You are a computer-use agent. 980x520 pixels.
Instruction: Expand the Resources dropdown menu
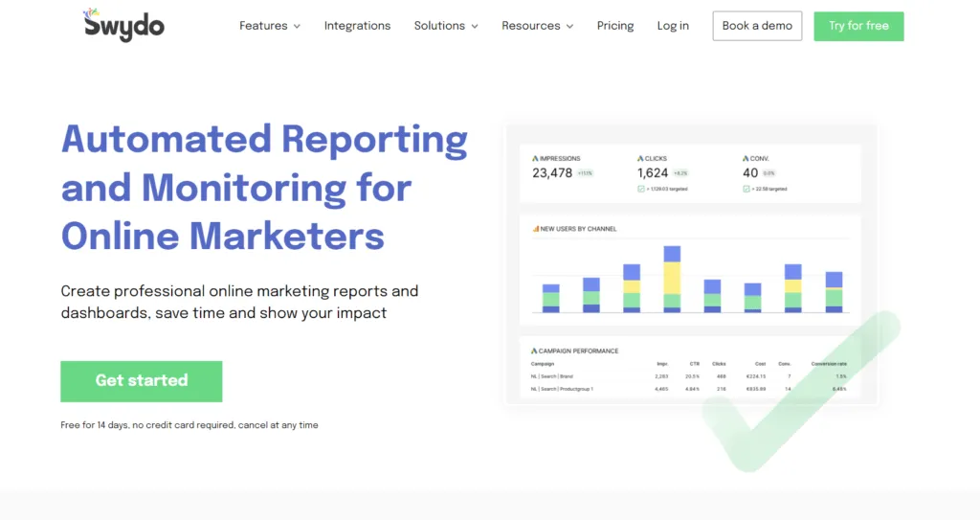tap(537, 26)
